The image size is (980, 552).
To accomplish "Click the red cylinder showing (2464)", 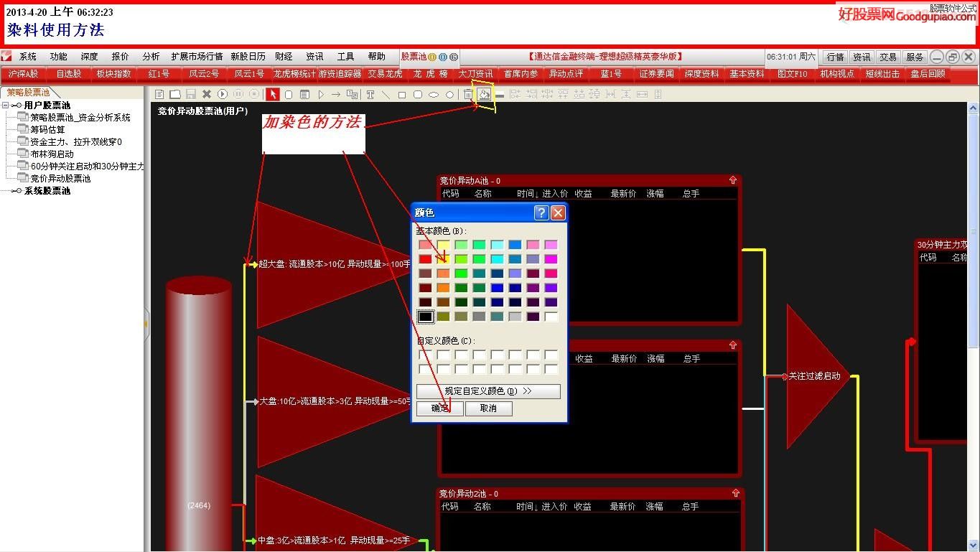I will point(199,414).
